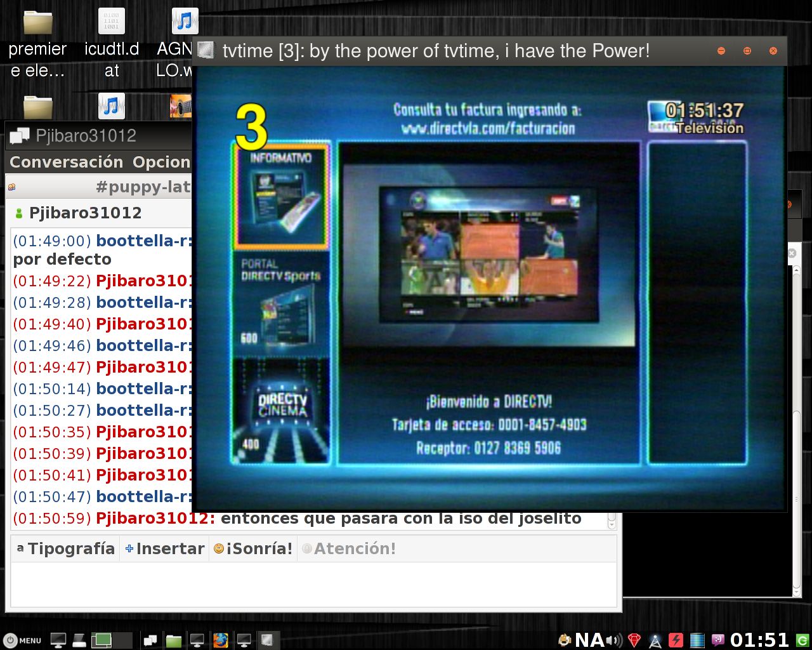This screenshot has height=650, width=812.
Task: Select the unlabeled folder icon on second desktop row
Action: coord(37,106)
